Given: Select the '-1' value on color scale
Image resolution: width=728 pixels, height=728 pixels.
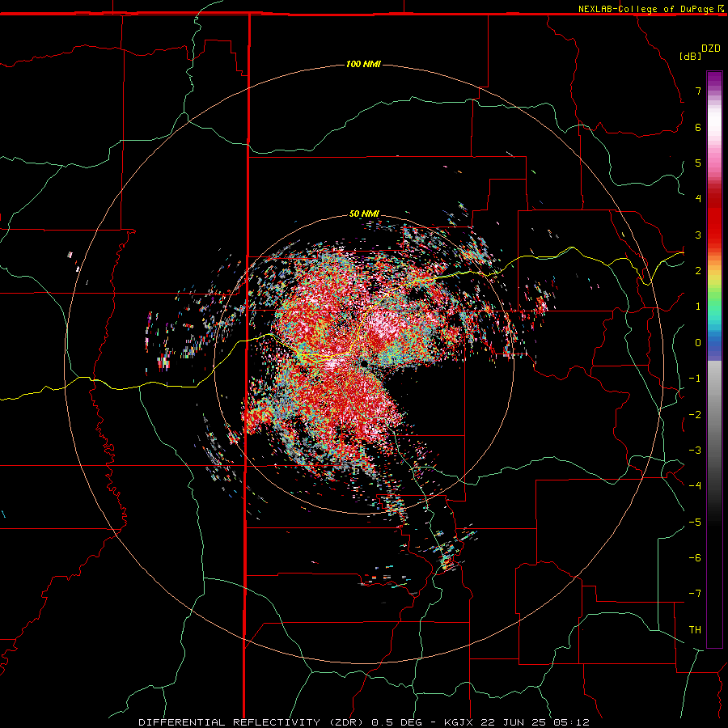Looking at the screenshot, I should tap(695, 379).
